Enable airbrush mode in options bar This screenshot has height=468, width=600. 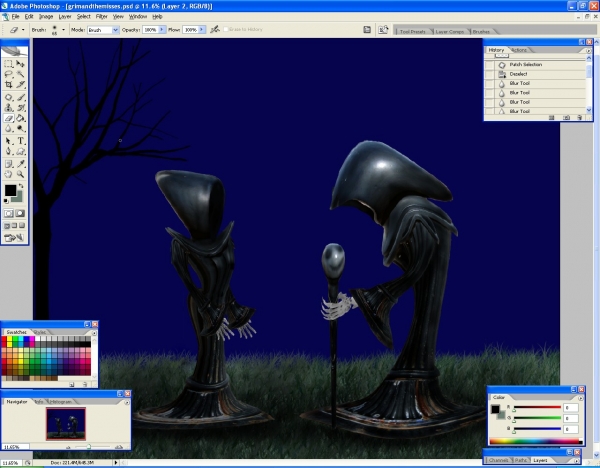[215, 29]
